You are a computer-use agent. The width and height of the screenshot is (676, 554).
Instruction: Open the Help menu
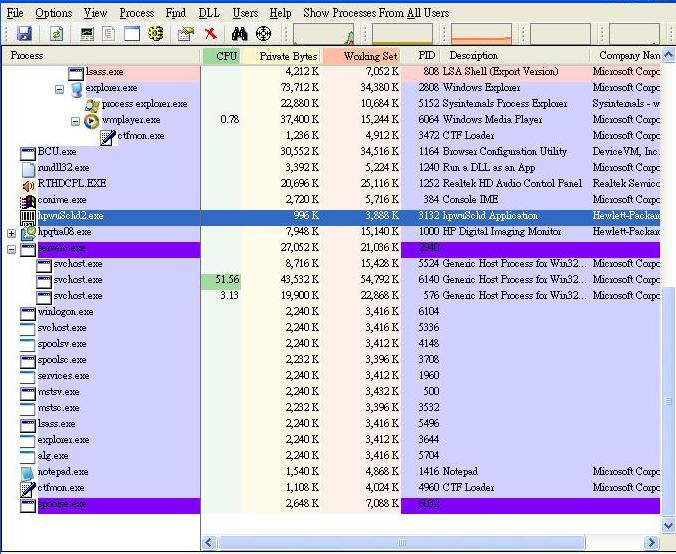280,13
